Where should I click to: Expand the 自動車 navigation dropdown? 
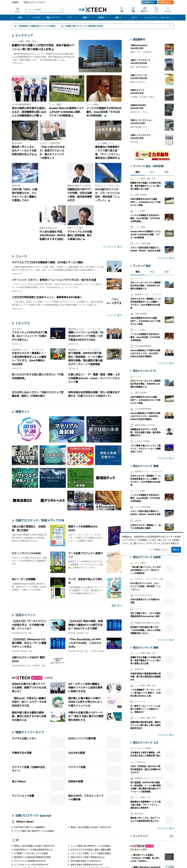click(102, 18)
